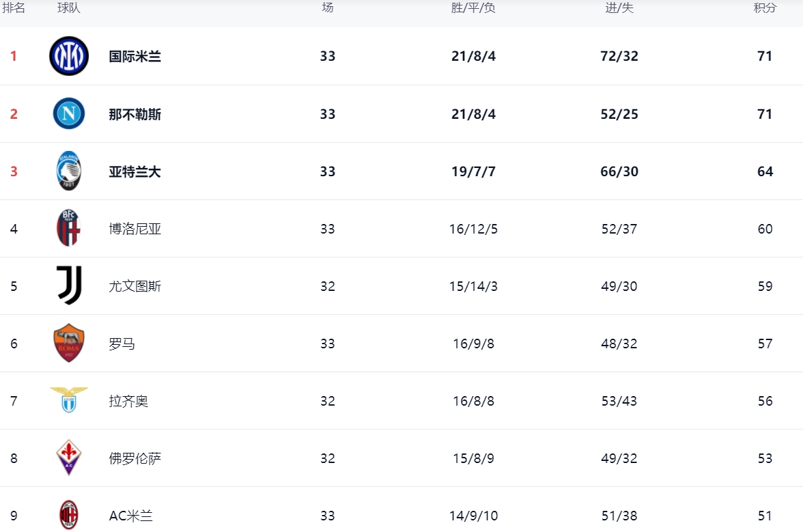Open the Atalanta team badge
This screenshot has height=532, width=803.
tap(69, 171)
